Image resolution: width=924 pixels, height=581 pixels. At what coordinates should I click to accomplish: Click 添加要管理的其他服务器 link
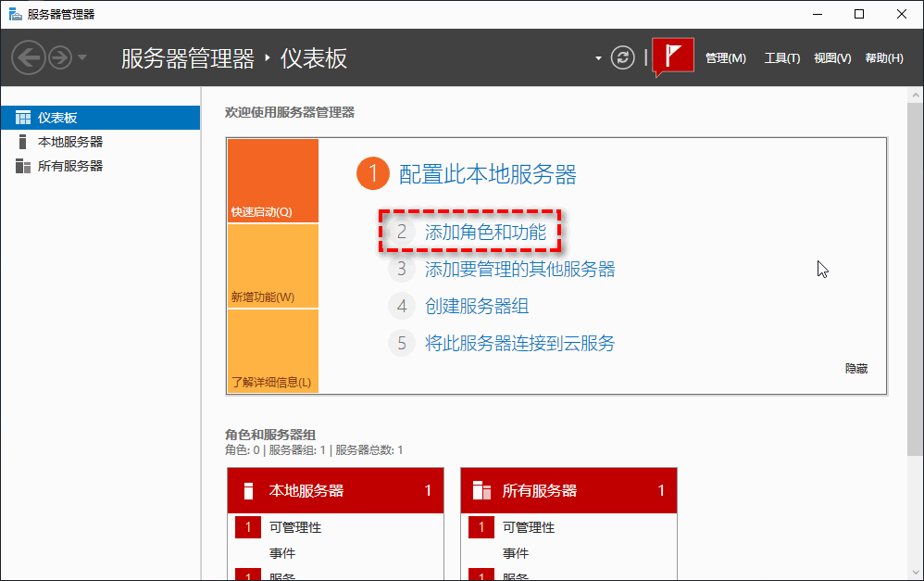519,270
